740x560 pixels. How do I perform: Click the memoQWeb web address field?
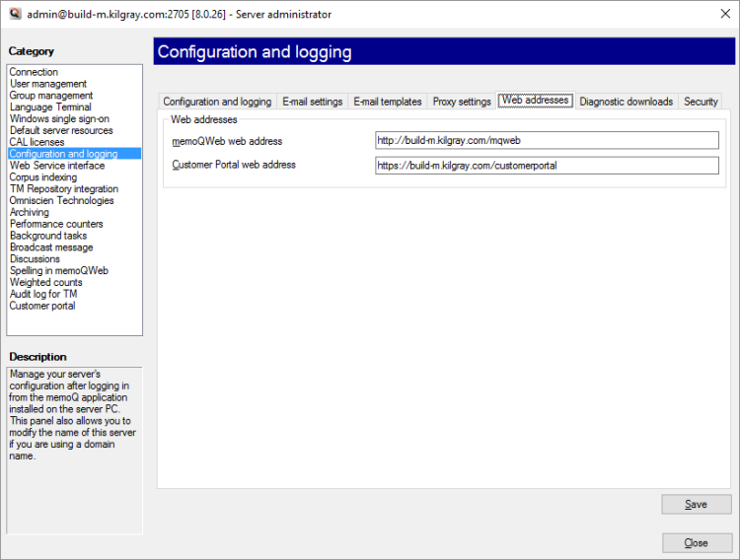(x=547, y=140)
